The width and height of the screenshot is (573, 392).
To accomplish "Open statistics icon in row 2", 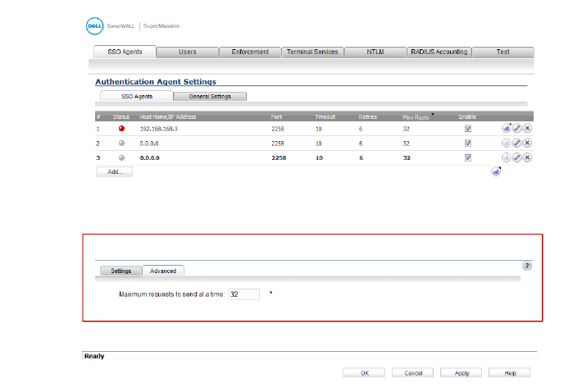I will [x=506, y=143].
